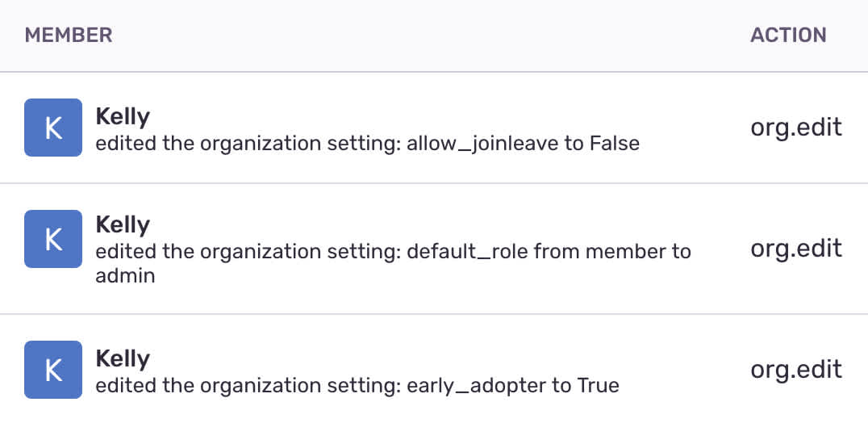This screenshot has width=868, height=423.
Task: Click 'edited the organization setting' in the first entry
Action: [246, 144]
